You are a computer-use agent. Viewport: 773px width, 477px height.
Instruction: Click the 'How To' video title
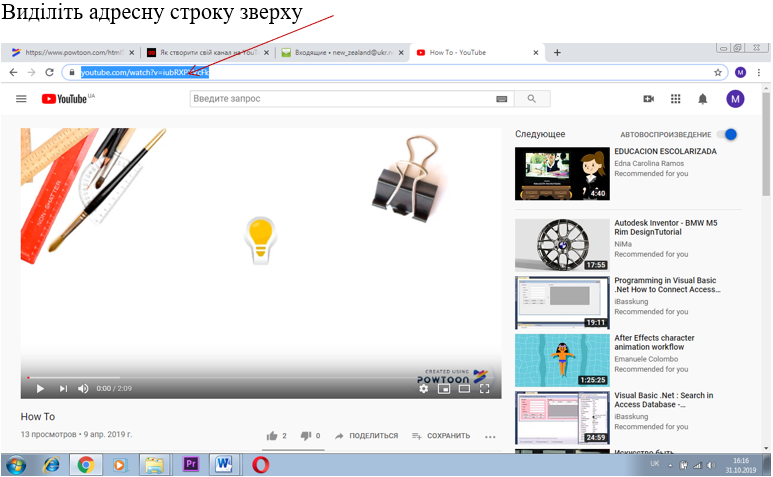point(38,417)
